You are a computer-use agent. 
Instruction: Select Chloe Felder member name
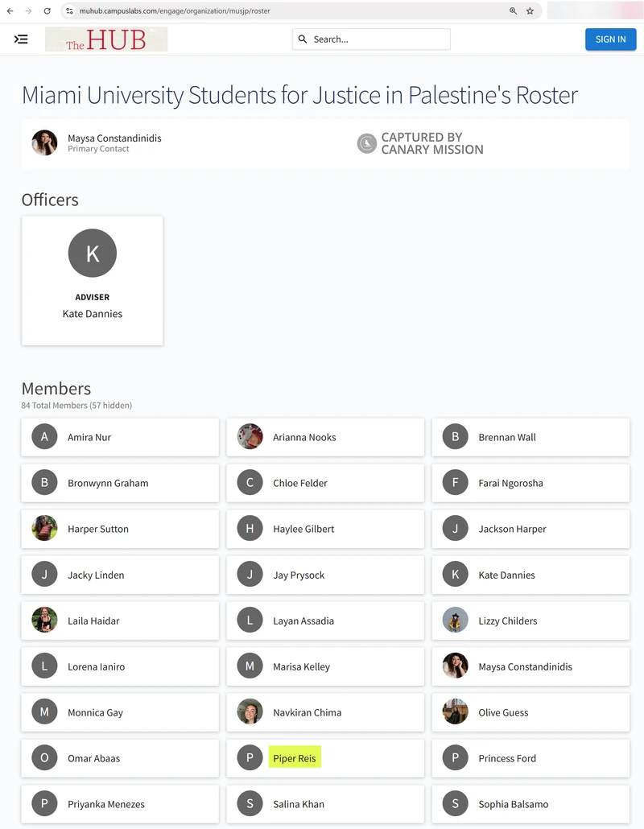299,483
